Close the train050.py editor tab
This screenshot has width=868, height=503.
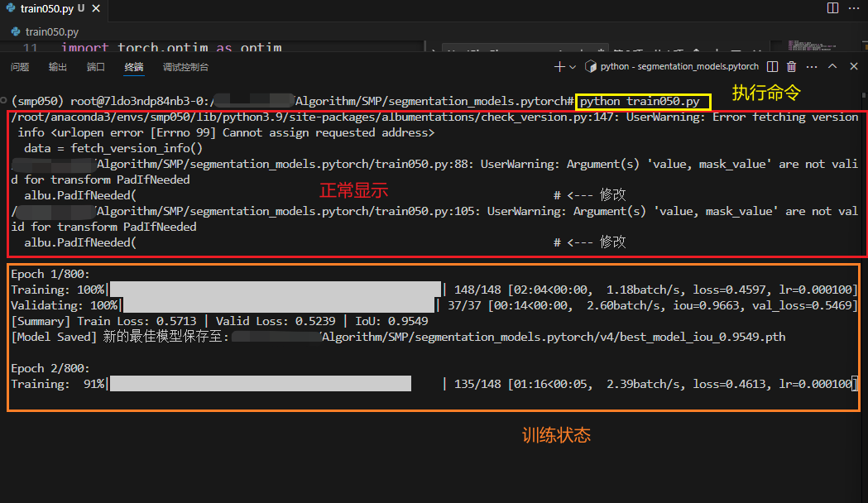click(96, 8)
